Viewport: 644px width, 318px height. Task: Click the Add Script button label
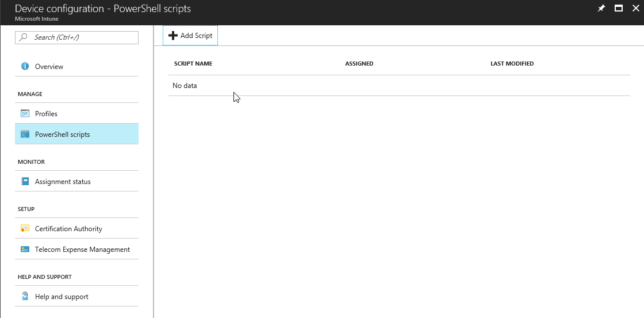click(x=196, y=36)
